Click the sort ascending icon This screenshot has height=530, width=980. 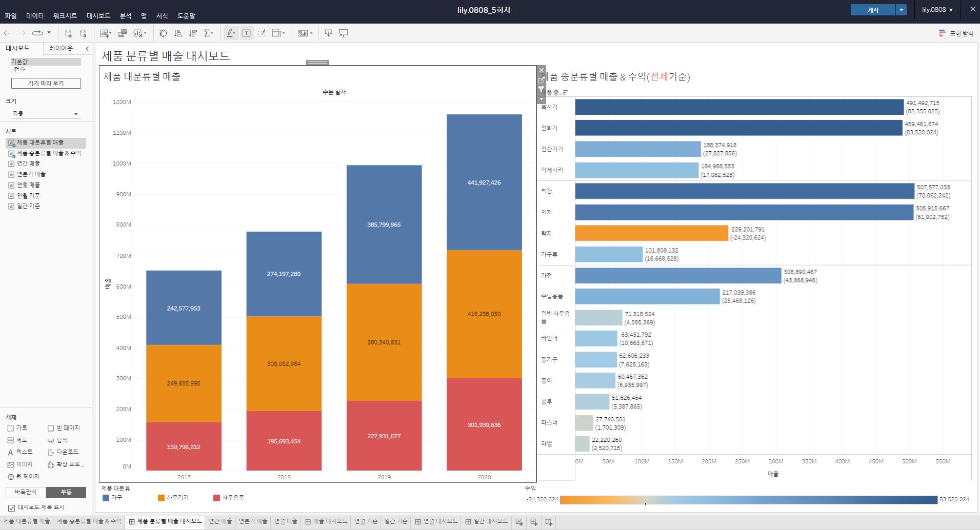(178, 33)
